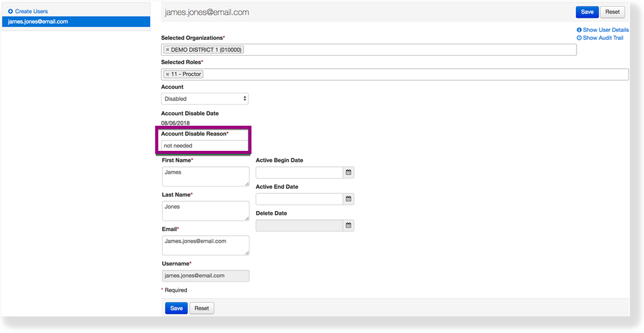Open the Active Begin Date calendar icon
This screenshot has width=644, height=333.
[x=348, y=173]
